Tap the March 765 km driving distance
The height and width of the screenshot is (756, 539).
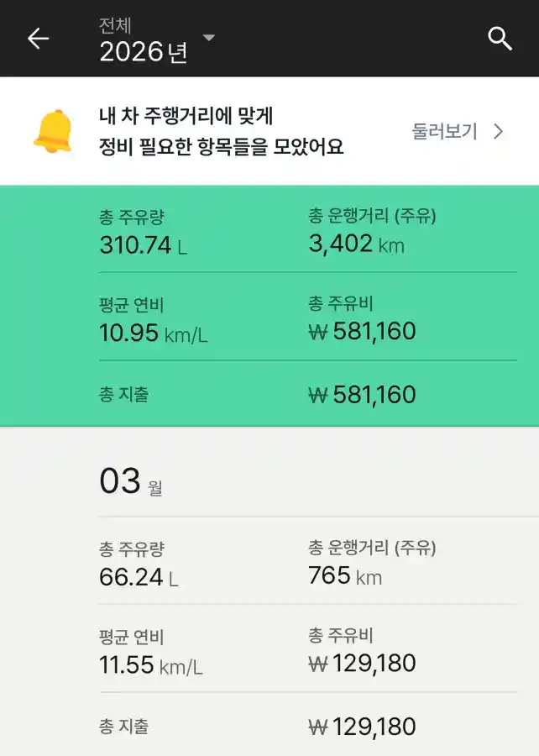(x=340, y=575)
